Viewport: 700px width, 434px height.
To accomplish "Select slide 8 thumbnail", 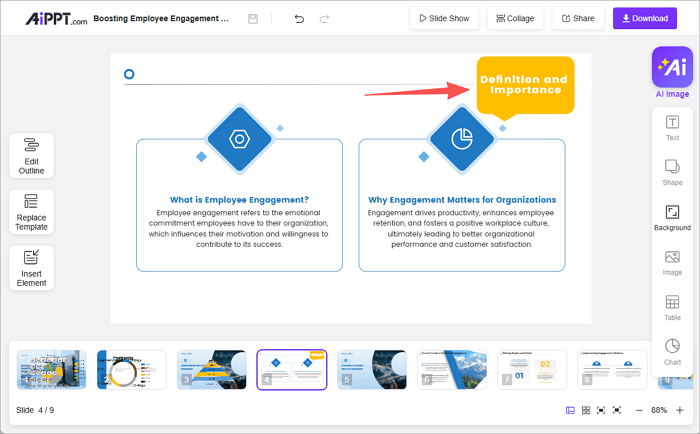I will [x=612, y=369].
